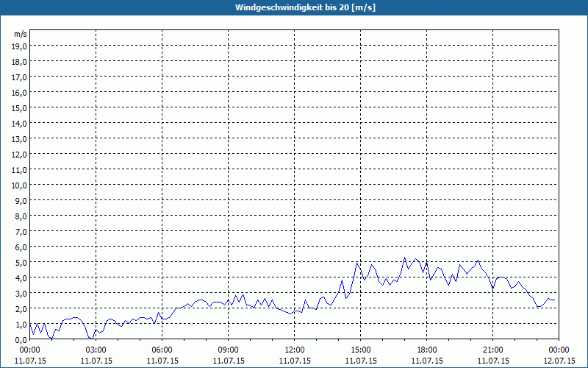Click the "m/s" unit label
Viewport: 588px width, 368px height.
(x=21, y=34)
